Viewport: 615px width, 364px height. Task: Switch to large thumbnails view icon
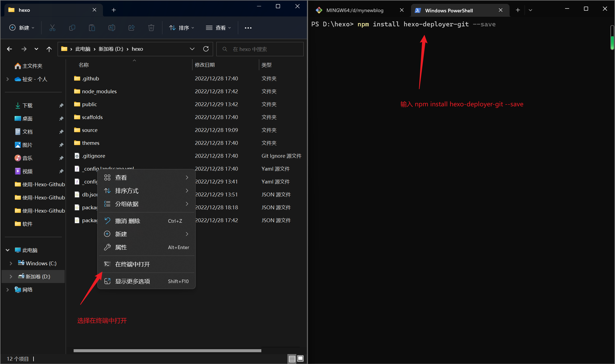tap(300, 359)
